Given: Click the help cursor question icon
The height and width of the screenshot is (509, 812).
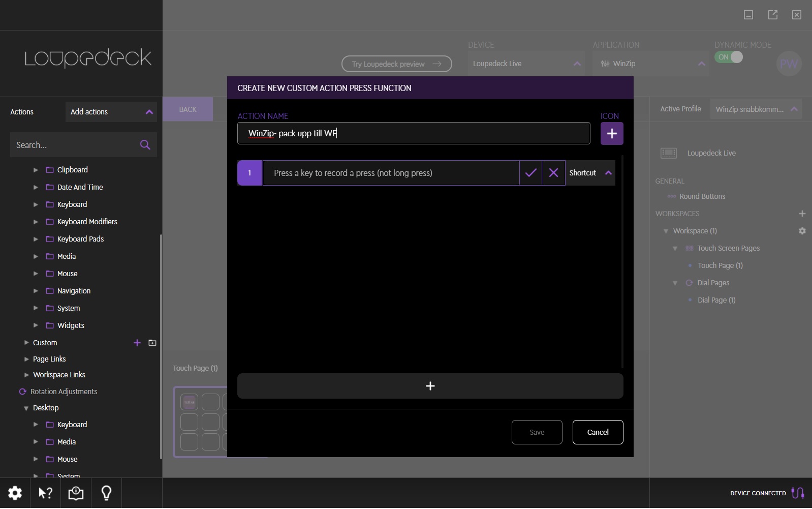Looking at the screenshot, I should tap(46, 493).
